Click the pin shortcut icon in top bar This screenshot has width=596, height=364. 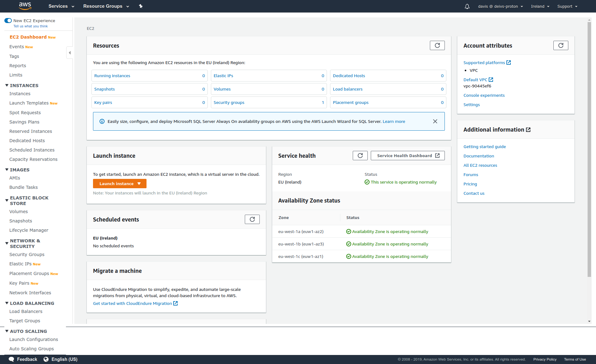click(x=141, y=6)
